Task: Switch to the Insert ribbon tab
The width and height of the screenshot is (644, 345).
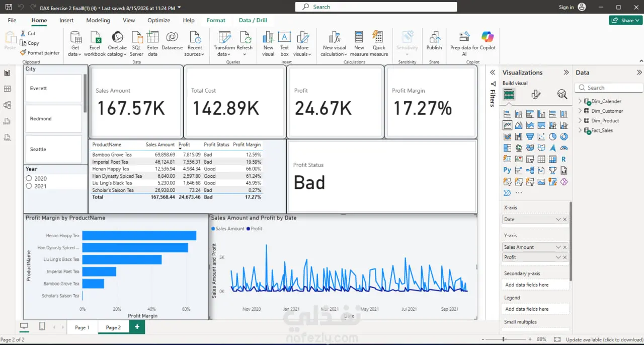Action: (66, 21)
